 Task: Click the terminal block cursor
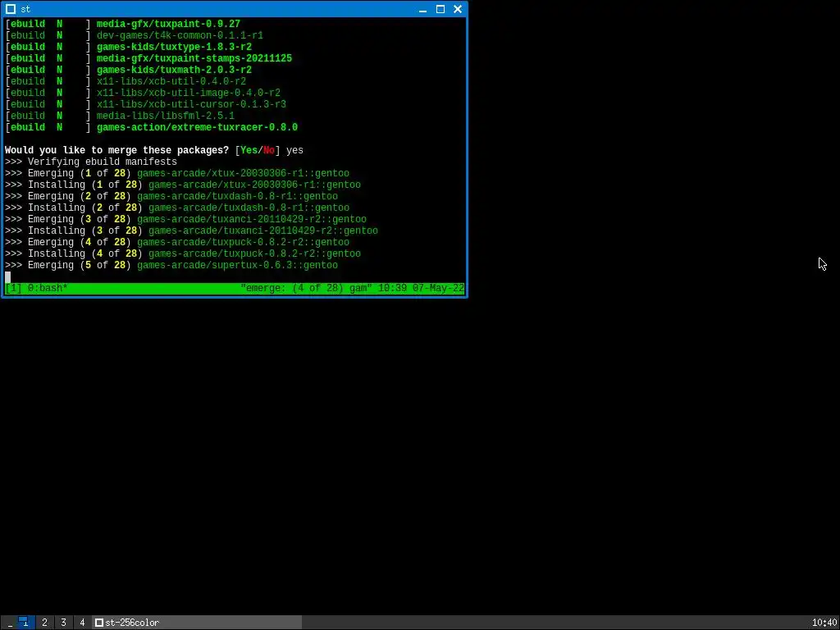(x=7, y=277)
